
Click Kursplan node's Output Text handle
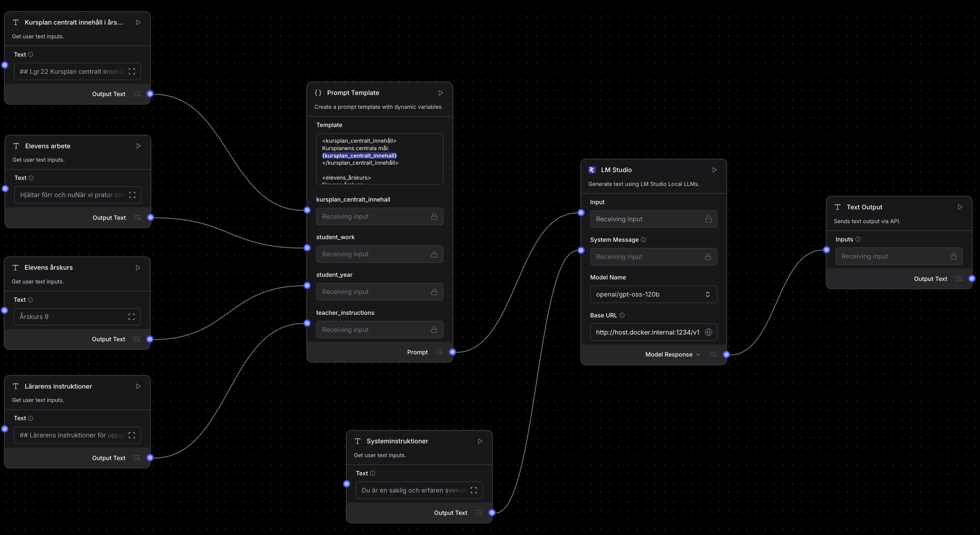(x=150, y=94)
